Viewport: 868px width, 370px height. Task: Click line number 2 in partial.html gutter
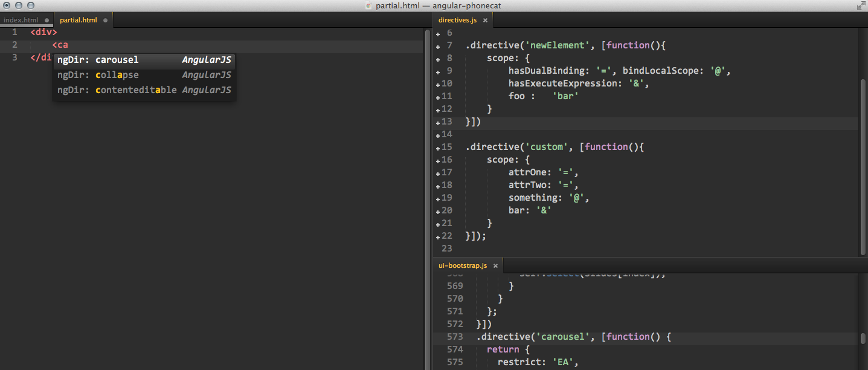point(14,45)
